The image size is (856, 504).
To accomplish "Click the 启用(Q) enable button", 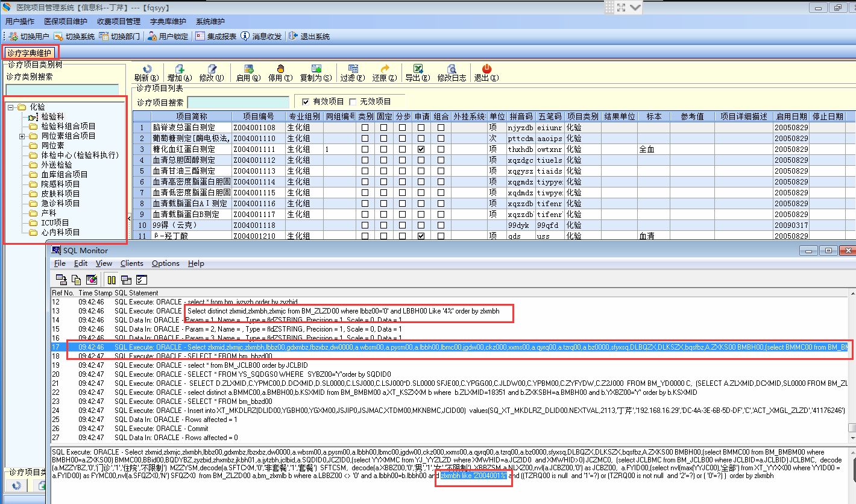I will point(248,73).
